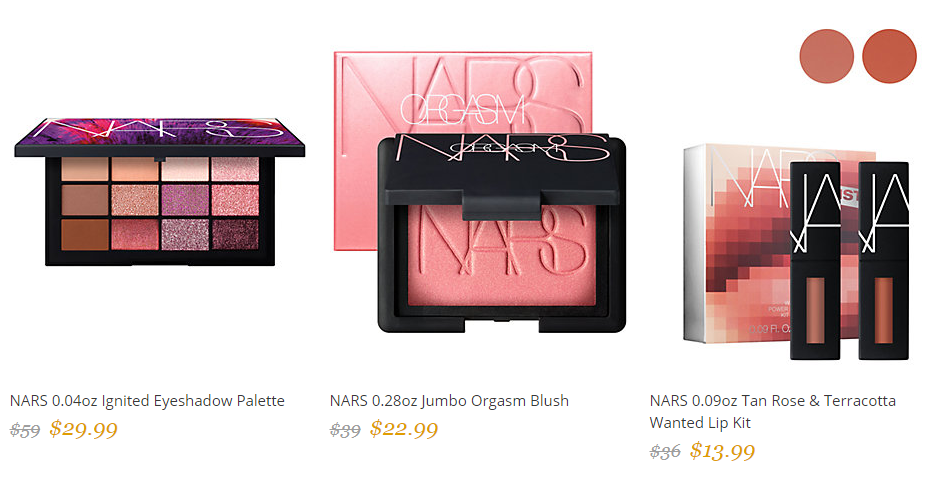
Task: Click the crossed-out $36 original price
Action: point(665,452)
